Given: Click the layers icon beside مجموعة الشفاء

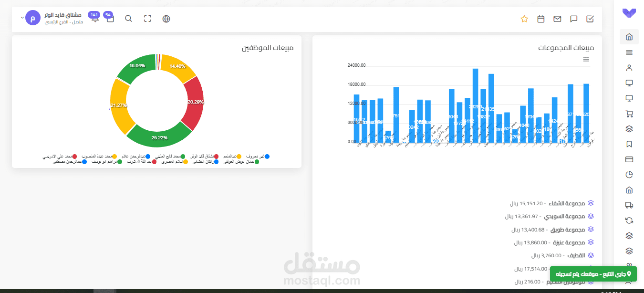Looking at the screenshot, I should 590,203.
